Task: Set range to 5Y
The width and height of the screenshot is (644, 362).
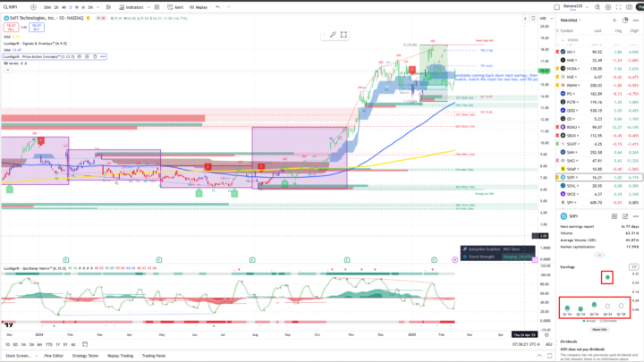Action: click(65, 345)
